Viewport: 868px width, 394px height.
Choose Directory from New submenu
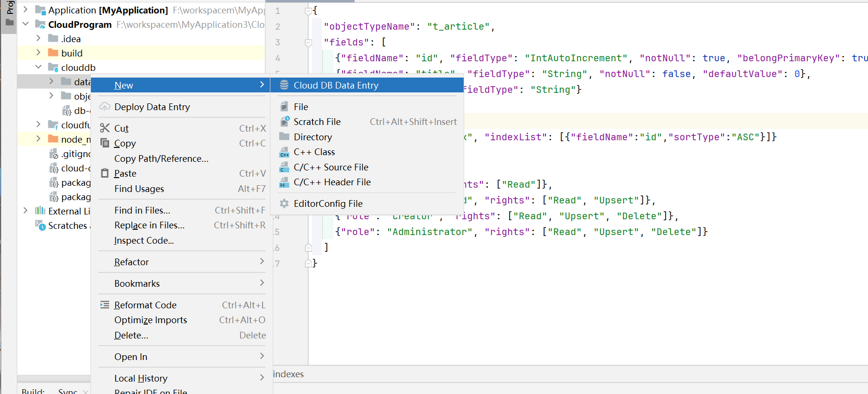pyautogui.click(x=367, y=137)
